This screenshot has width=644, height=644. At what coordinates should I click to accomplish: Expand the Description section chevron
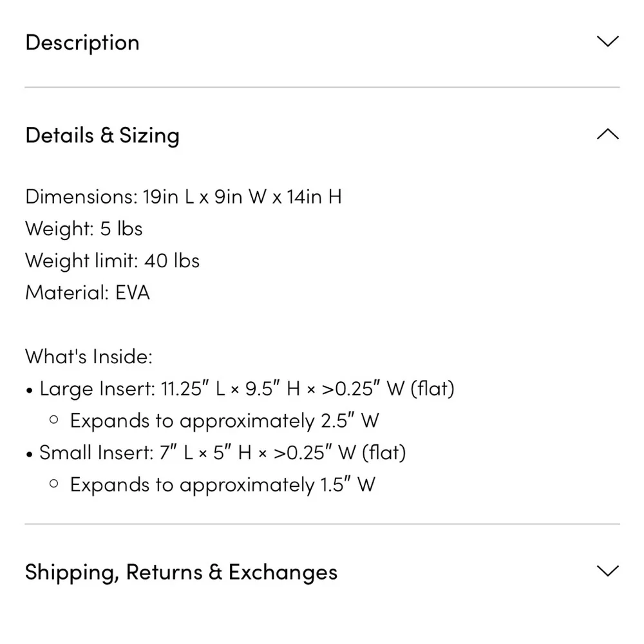pos(607,43)
